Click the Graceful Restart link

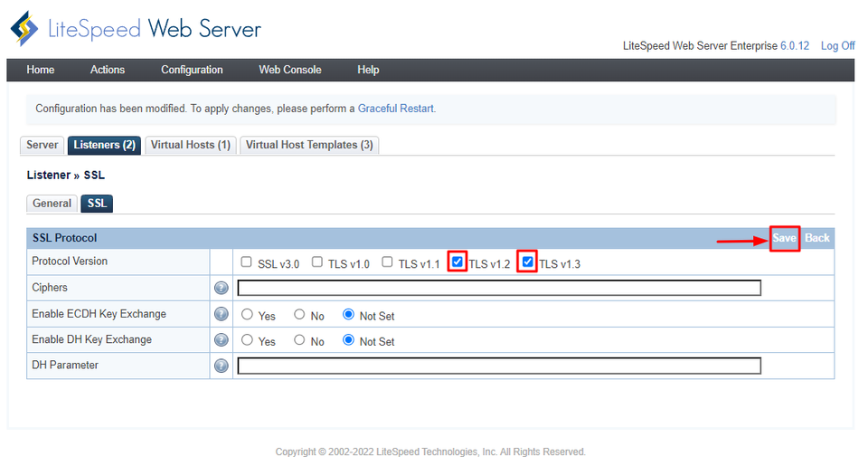click(396, 109)
